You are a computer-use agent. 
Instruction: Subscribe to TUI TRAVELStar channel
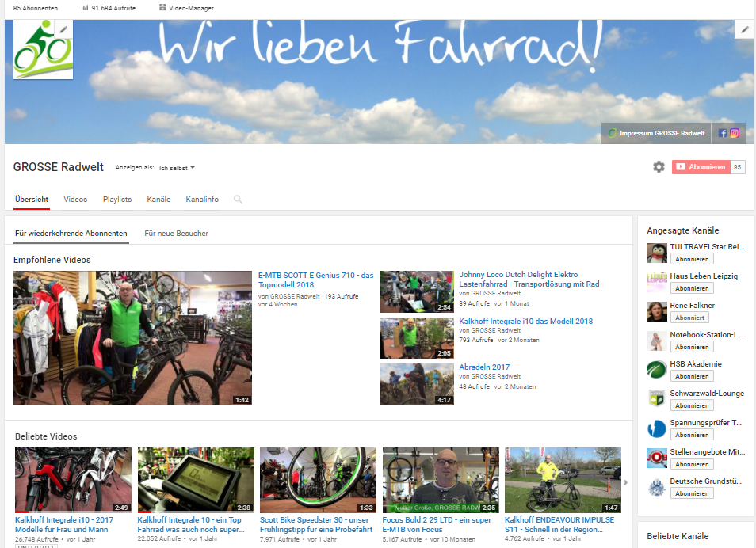pos(692,259)
